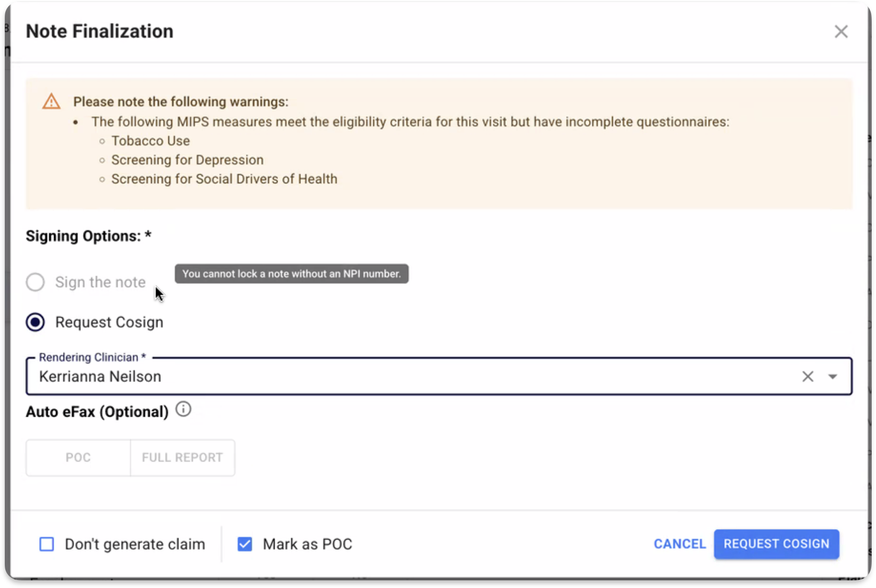
Task: Select the "Sign the note" radio button
Action: (35, 282)
